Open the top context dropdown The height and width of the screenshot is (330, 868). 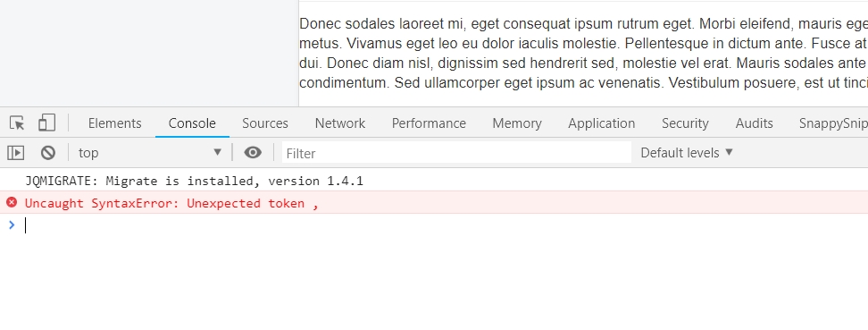pos(150,153)
